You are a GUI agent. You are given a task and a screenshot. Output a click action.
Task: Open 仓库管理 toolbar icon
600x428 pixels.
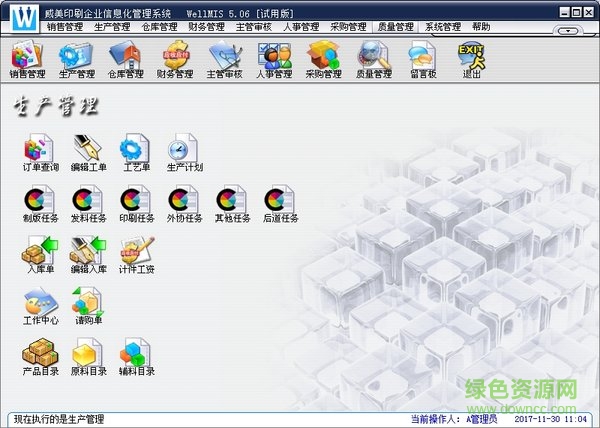(x=126, y=59)
